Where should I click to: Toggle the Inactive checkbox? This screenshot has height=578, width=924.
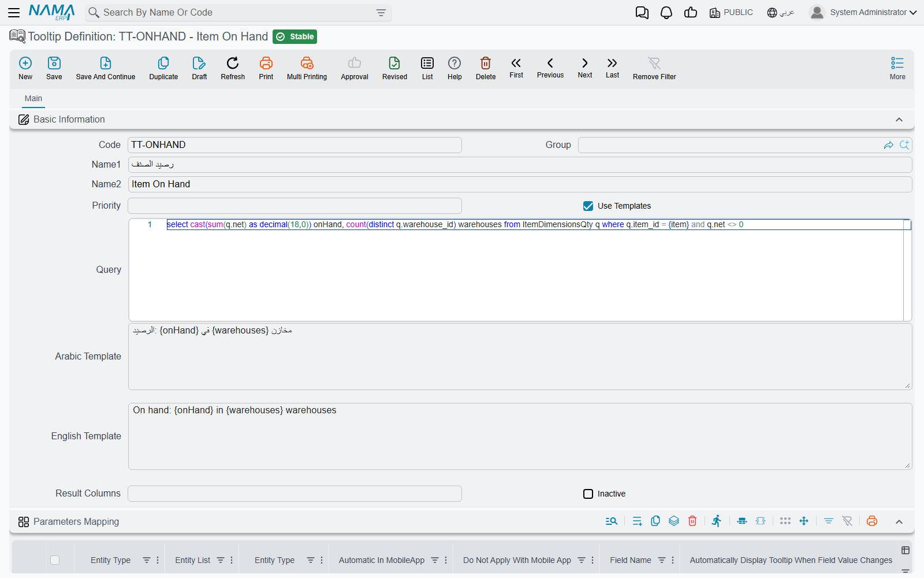[588, 494]
